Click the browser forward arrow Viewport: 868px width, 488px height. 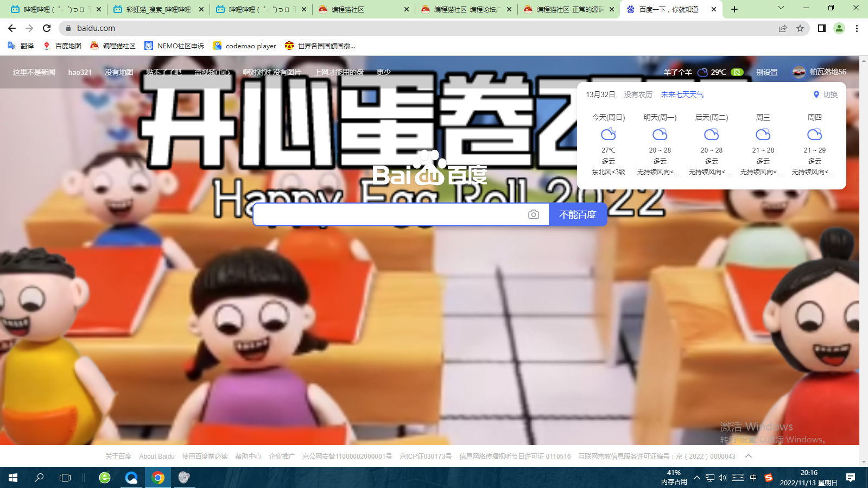[x=29, y=28]
